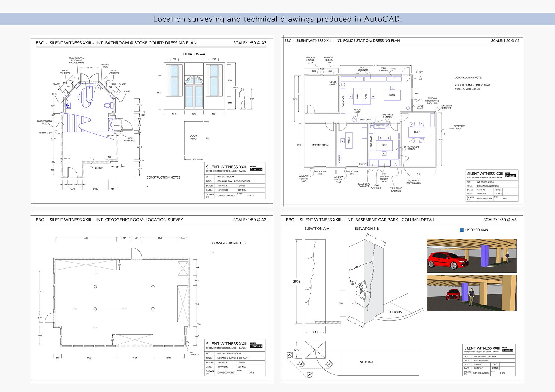Select the basement car park column detail title

coord(360,220)
